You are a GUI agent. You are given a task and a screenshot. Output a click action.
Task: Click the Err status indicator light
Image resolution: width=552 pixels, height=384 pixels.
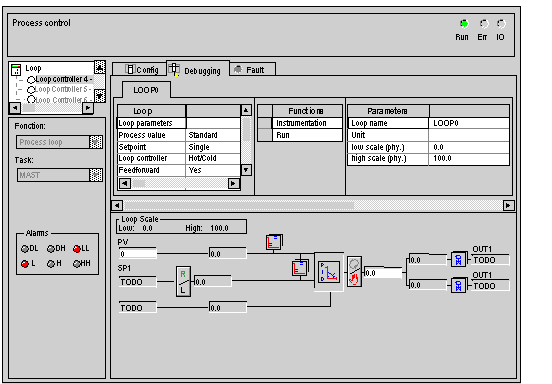(484, 24)
